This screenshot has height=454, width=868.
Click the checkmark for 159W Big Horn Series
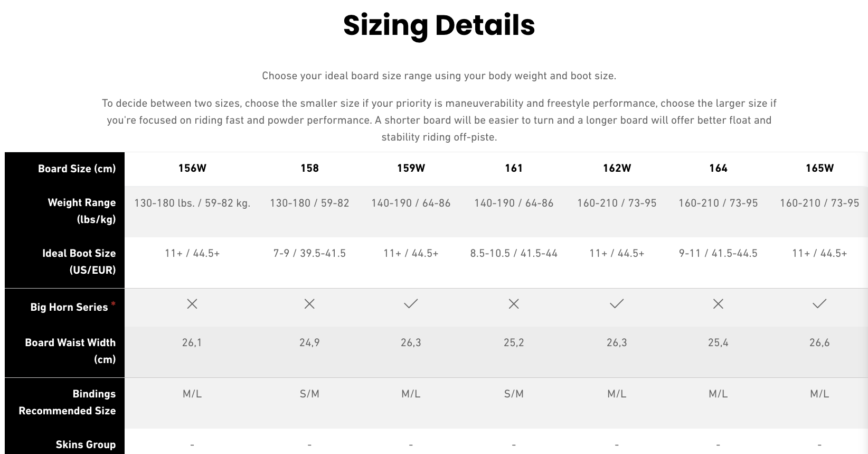click(x=411, y=303)
